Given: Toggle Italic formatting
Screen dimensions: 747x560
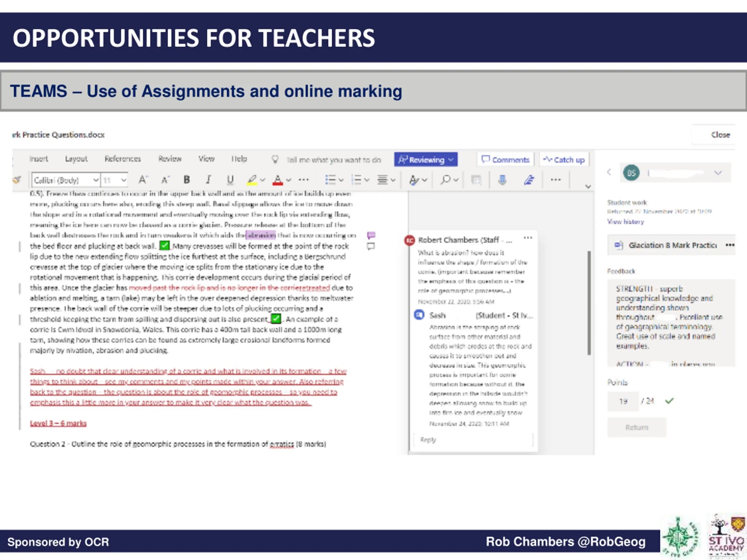Looking at the screenshot, I should click(x=208, y=180).
